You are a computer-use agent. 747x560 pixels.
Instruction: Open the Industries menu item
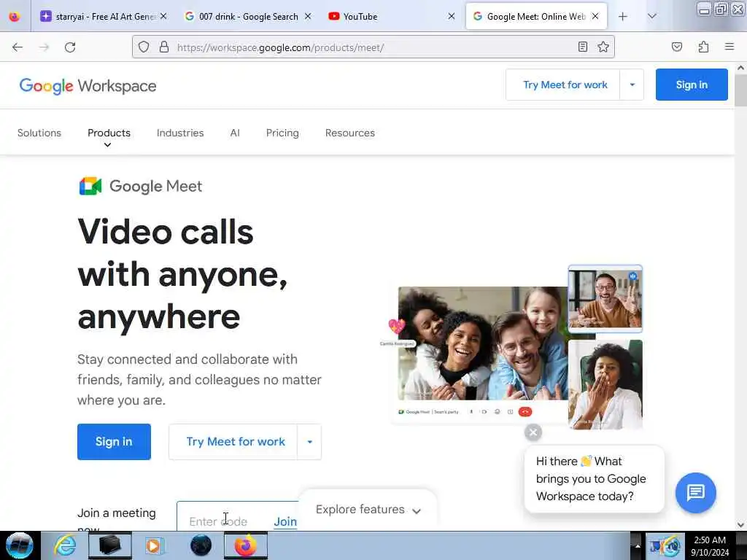180,133
